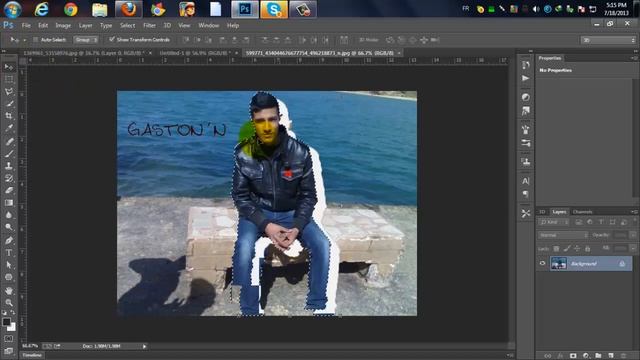Open the layer Kind filter dropdown

[x=553, y=222]
